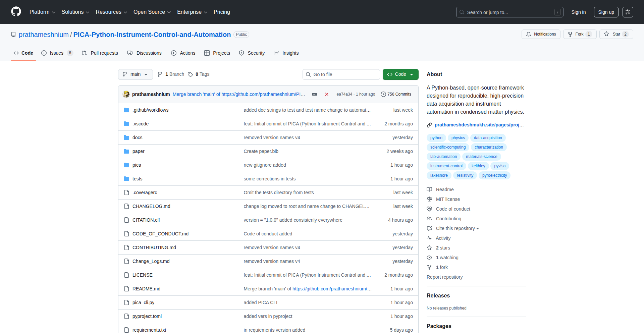Switch to the Pull requests tab

pos(100,53)
